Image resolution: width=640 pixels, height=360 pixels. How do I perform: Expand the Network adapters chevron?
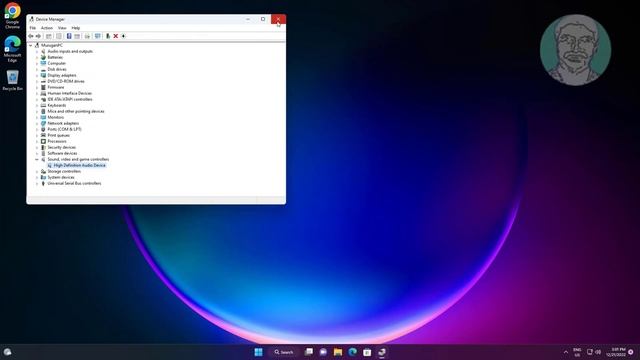coord(37,123)
